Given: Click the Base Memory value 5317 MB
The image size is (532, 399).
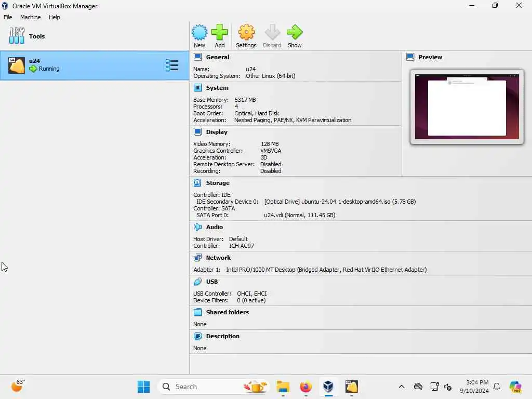Looking at the screenshot, I should point(245,100).
